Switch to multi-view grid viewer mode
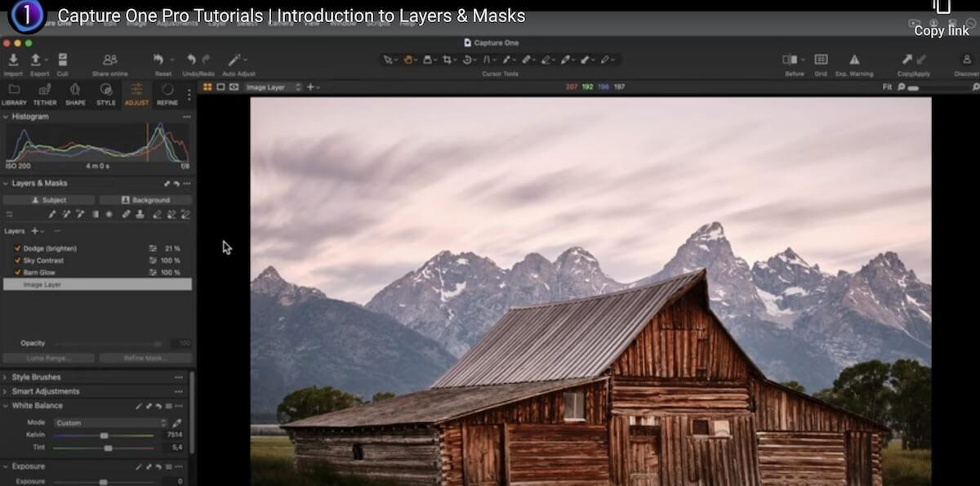 (x=207, y=87)
